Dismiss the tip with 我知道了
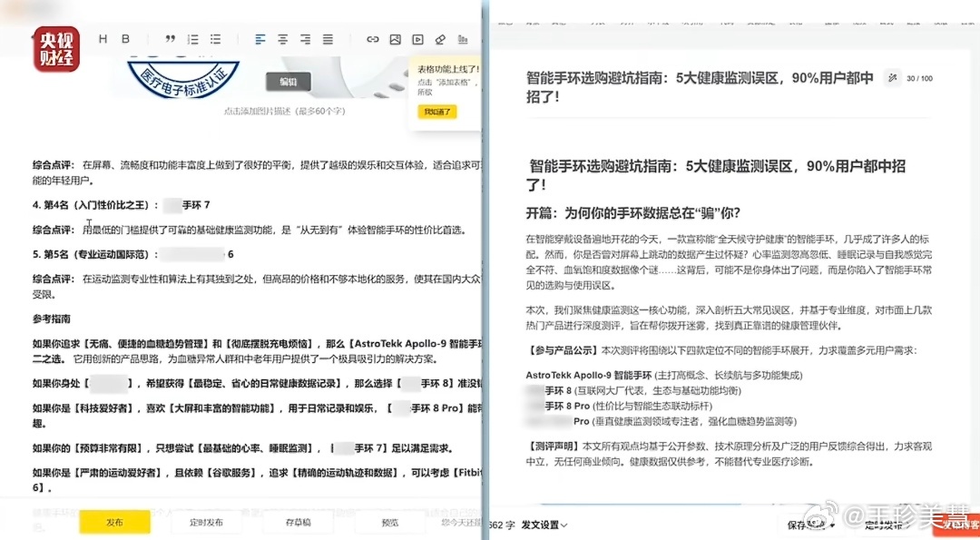 [x=437, y=112]
